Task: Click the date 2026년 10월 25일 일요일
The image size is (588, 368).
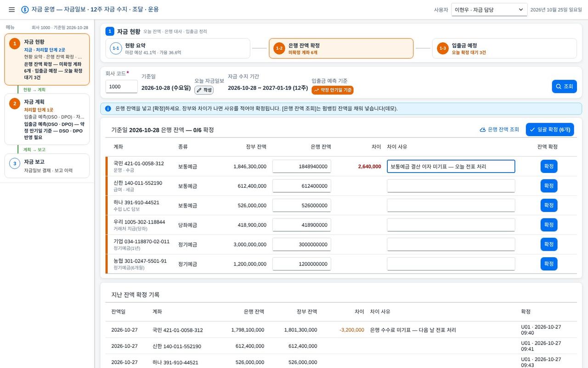Action: point(556,10)
